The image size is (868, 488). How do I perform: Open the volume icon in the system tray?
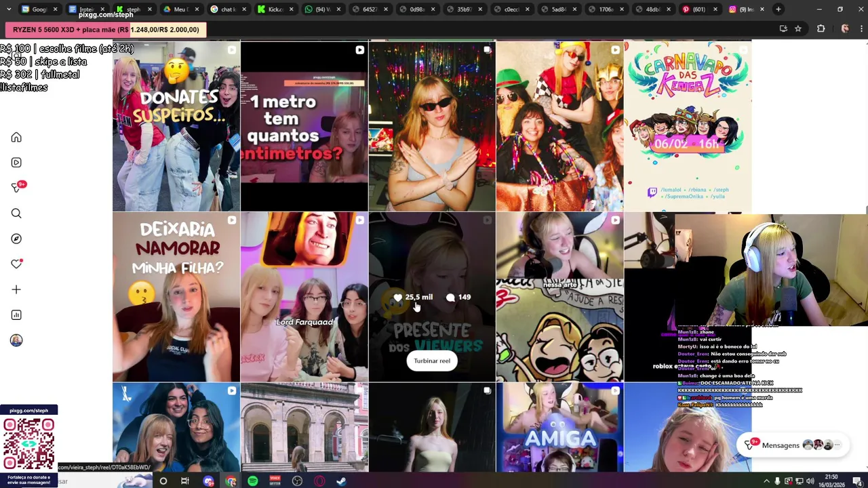click(810, 481)
